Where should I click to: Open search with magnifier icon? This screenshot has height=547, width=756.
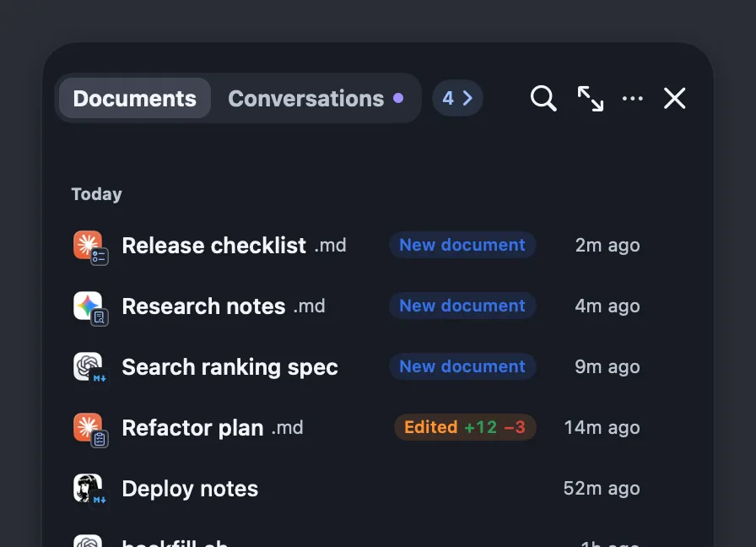(543, 99)
